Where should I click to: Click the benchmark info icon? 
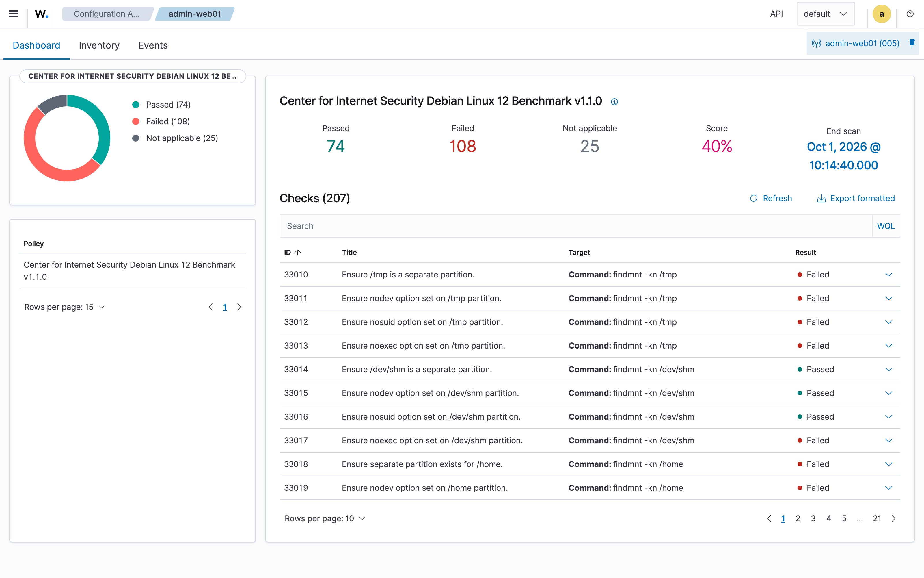tap(614, 102)
